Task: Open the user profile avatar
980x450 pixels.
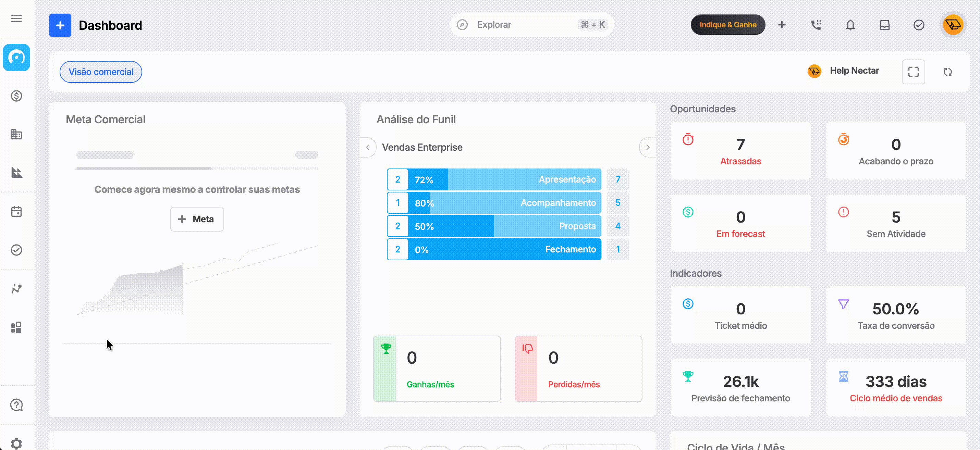Action: (x=953, y=25)
